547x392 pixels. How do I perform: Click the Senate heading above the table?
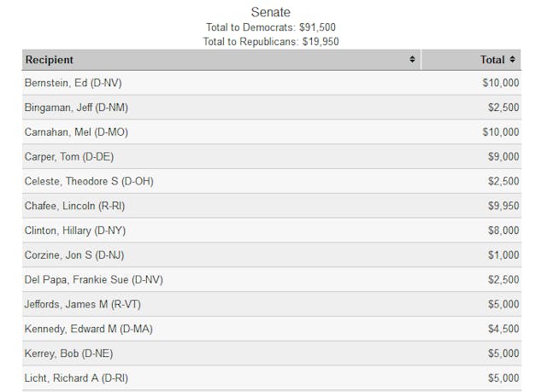(271, 12)
